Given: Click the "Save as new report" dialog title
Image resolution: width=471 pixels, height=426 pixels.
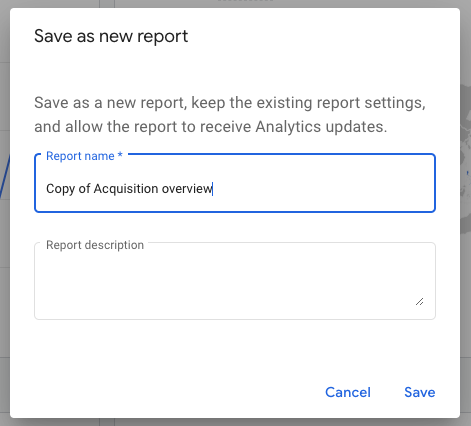Looking at the screenshot, I should (x=111, y=36).
